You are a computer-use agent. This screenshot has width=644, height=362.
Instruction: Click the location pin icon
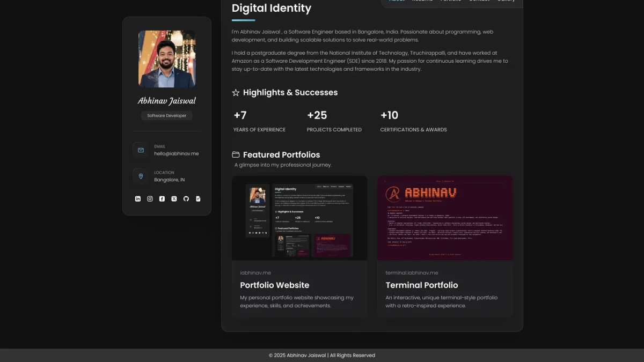click(140, 176)
